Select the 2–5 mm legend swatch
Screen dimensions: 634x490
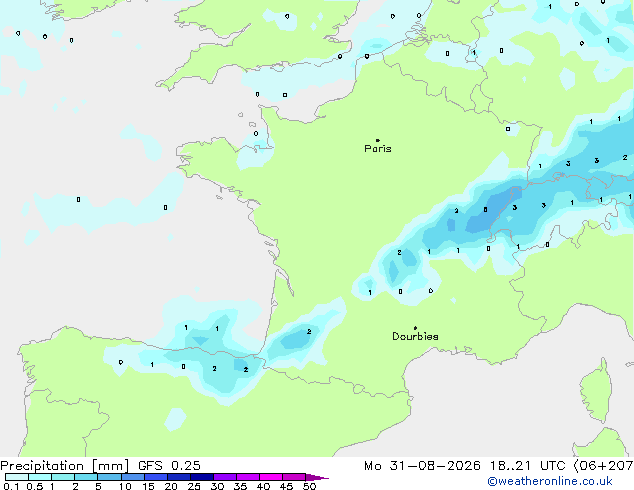click(86, 477)
